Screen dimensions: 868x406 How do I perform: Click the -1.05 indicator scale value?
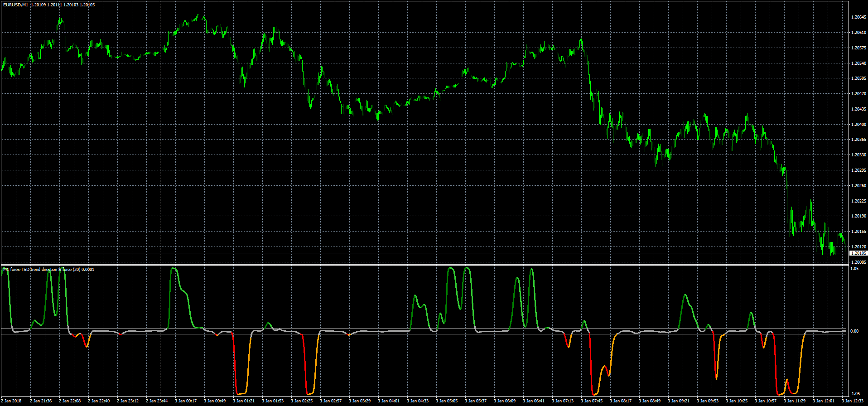854,394
